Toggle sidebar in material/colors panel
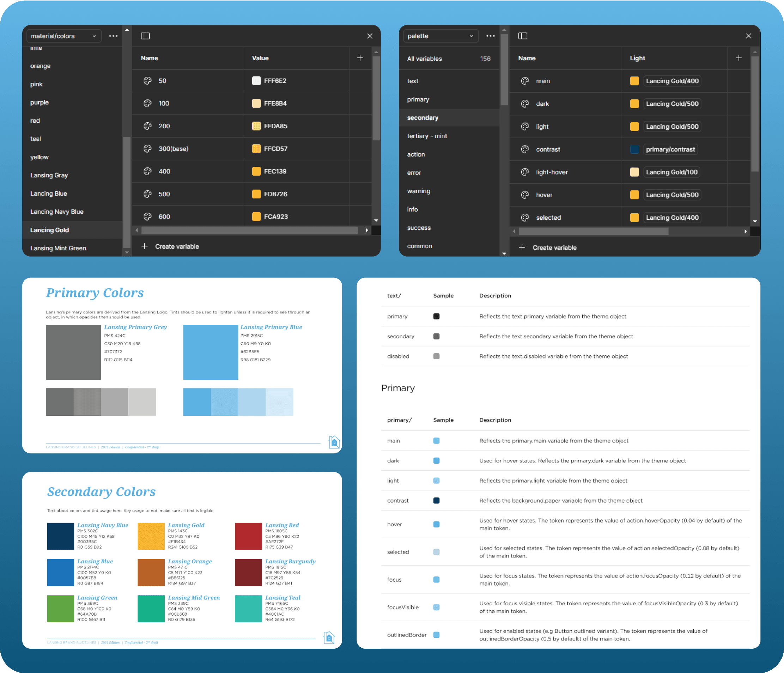 [145, 36]
